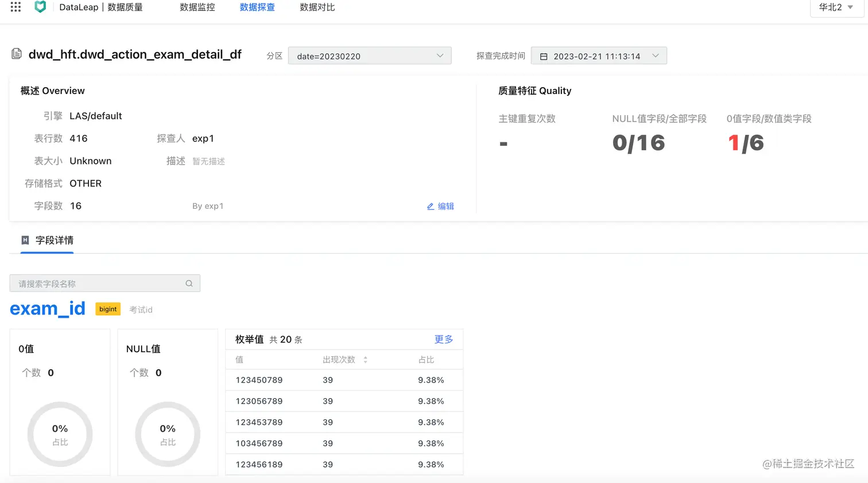The height and width of the screenshot is (483, 868).
Task: Click the 值 column header
Action: pyautogui.click(x=239, y=360)
